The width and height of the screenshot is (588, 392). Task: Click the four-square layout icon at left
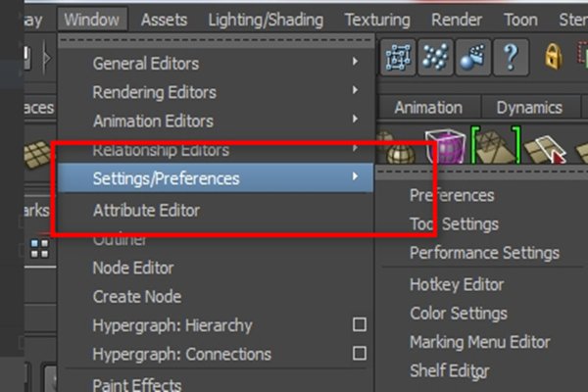coord(40,249)
